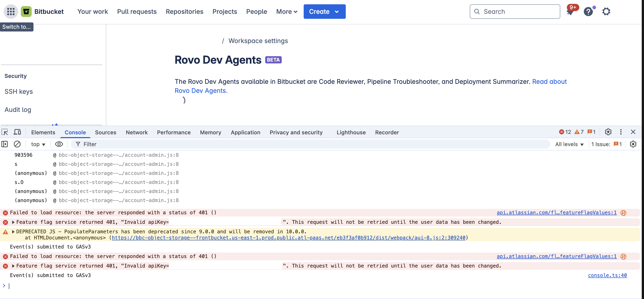This screenshot has height=299, width=644.
Task: Open the top JavaScript context selector
Action: pos(38,144)
